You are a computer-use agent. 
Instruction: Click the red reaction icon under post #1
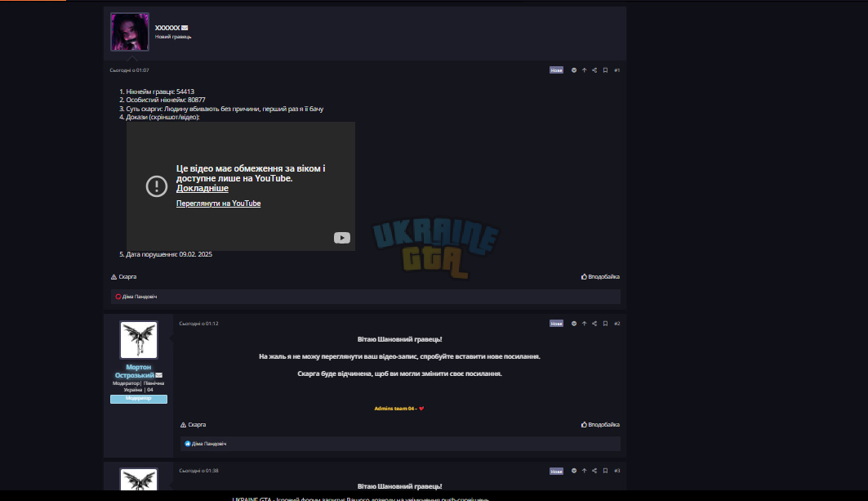point(118,297)
